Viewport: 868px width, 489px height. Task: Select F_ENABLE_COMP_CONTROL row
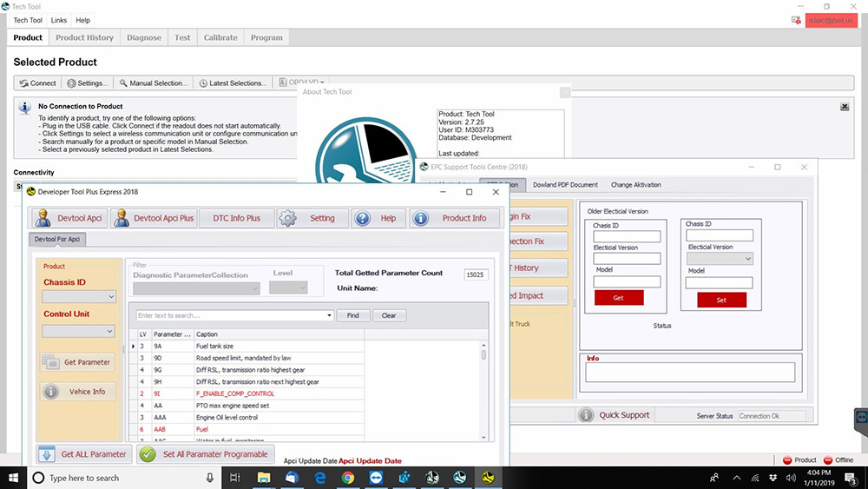tap(247, 393)
